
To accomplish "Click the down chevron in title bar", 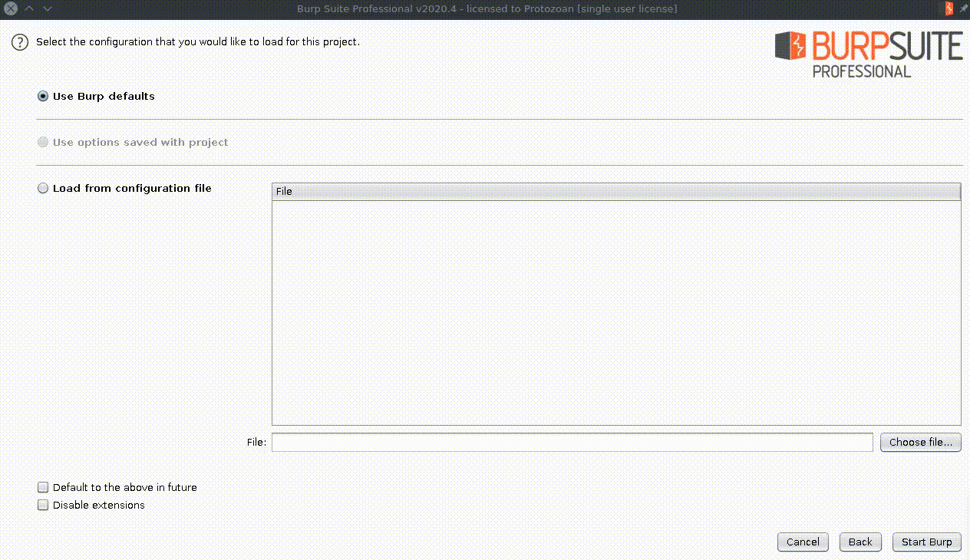I will (48, 8).
